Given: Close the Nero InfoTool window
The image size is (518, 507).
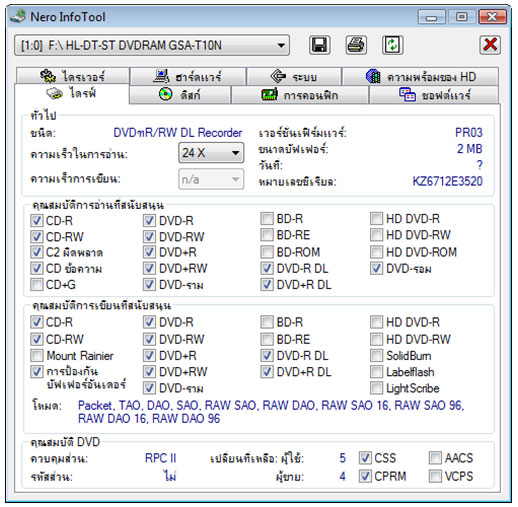Looking at the screenshot, I should point(493,17).
